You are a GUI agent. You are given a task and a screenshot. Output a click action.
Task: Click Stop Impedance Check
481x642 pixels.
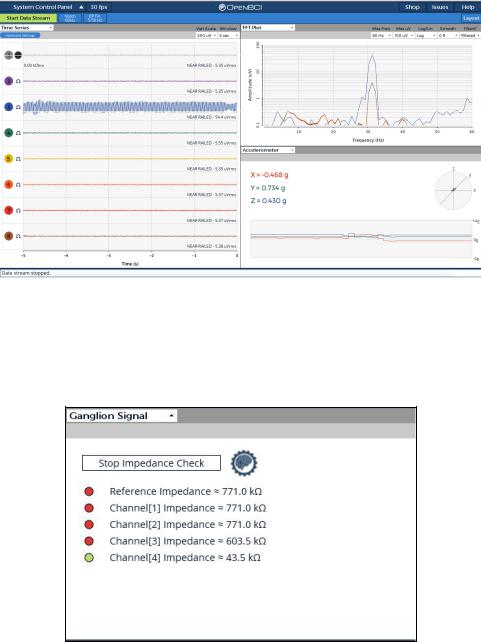point(151,463)
